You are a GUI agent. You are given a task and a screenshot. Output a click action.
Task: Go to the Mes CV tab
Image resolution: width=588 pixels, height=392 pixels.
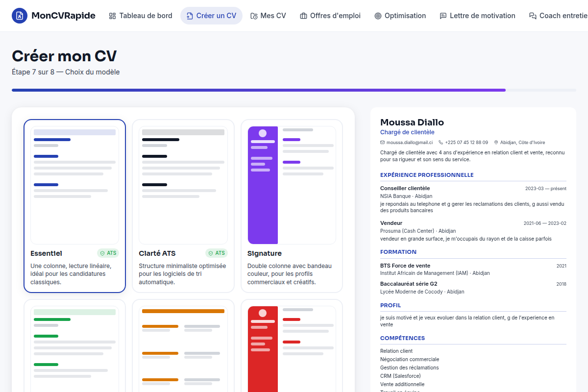[268, 16]
